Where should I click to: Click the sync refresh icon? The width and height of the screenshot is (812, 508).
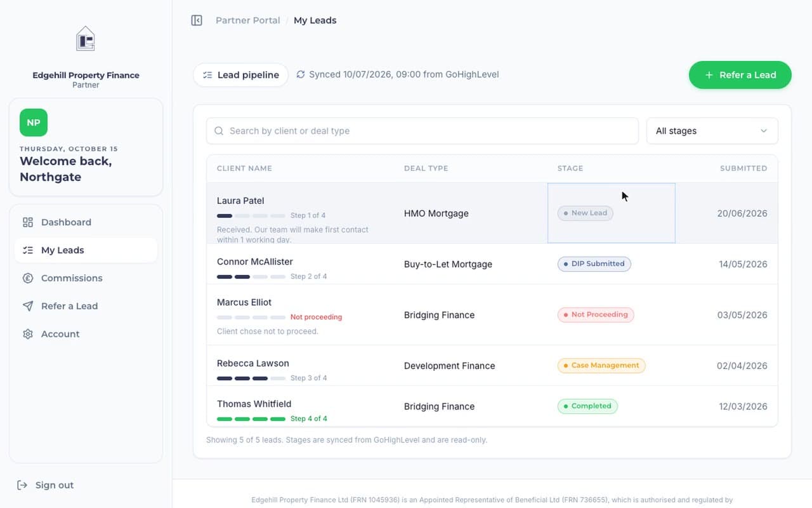click(301, 74)
